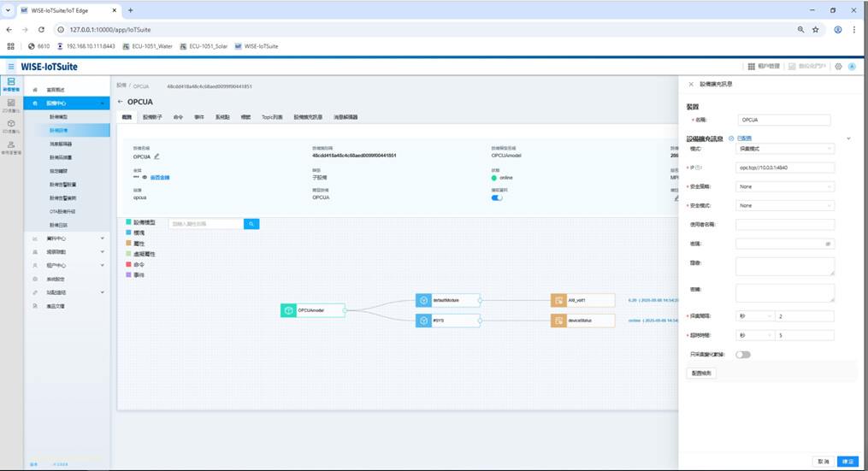Select the deviceStatus property node
This screenshot has width=868, height=471.
pyautogui.click(x=583, y=321)
